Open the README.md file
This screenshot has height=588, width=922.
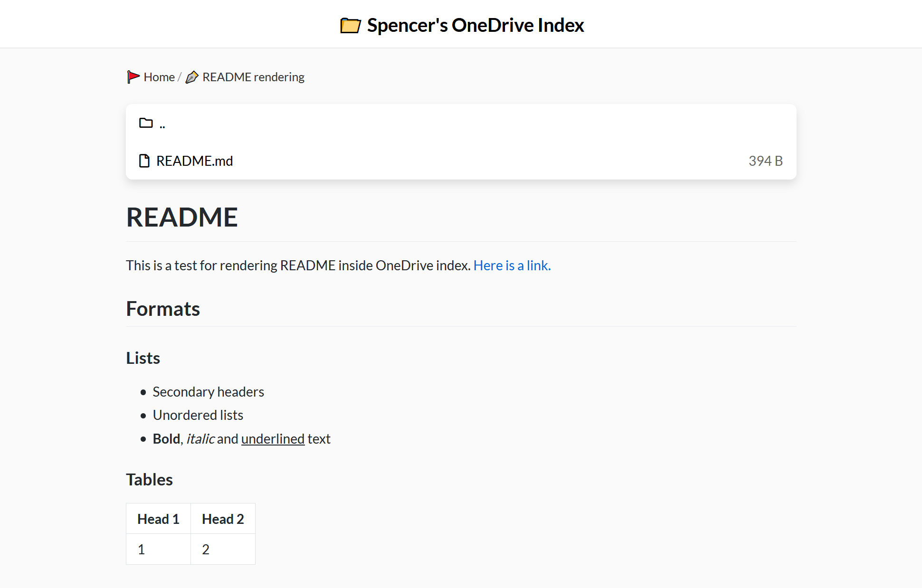[194, 161]
